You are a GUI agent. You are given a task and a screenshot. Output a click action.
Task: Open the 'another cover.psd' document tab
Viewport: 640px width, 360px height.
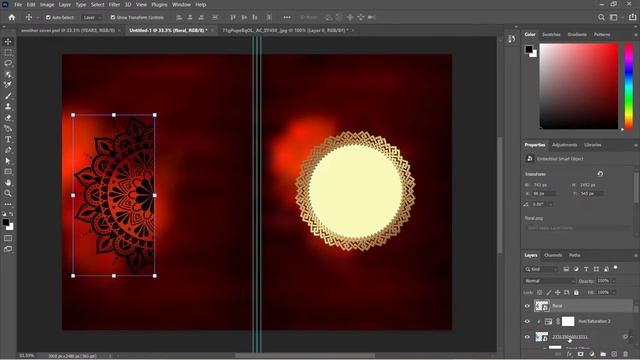point(68,30)
